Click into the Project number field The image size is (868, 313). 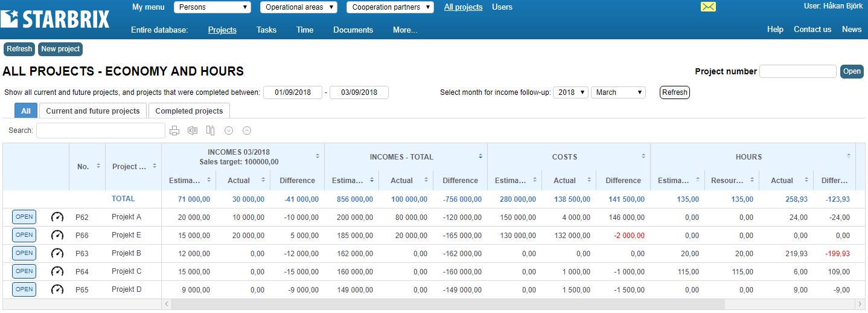coord(797,71)
